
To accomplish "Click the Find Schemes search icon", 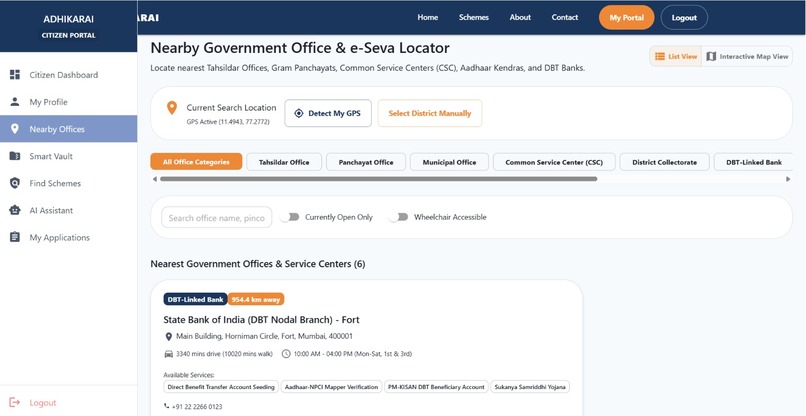I will 15,183.
